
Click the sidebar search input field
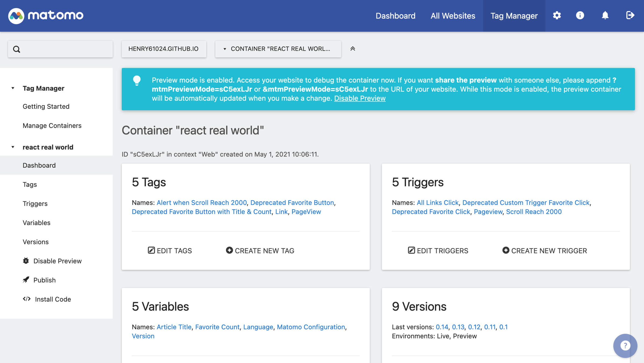coord(64,49)
